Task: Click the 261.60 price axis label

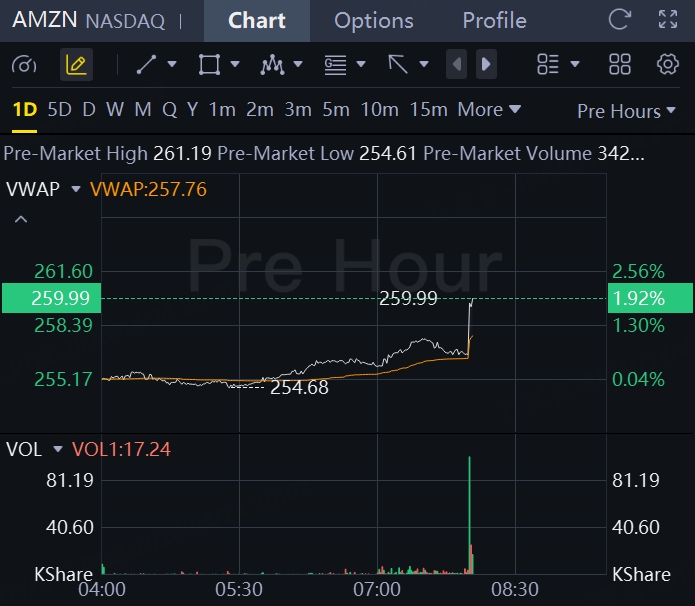Action: pyautogui.click(x=63, y=271)
